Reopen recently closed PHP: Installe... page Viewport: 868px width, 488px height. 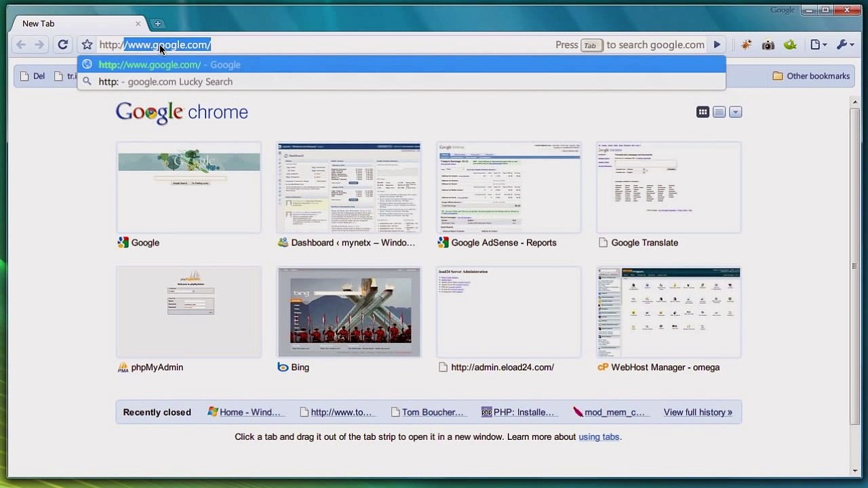click(x=518, y=412)
